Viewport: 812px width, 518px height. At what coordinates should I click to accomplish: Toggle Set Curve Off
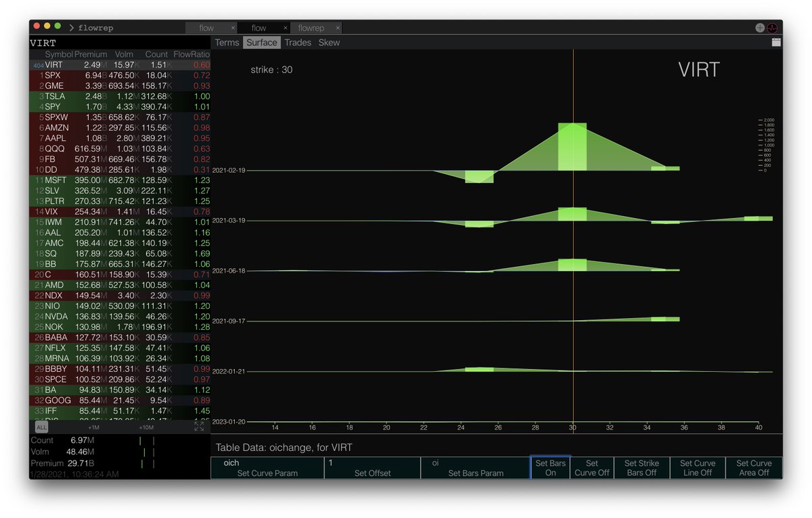pyautogui.click(x=592, y=468)
